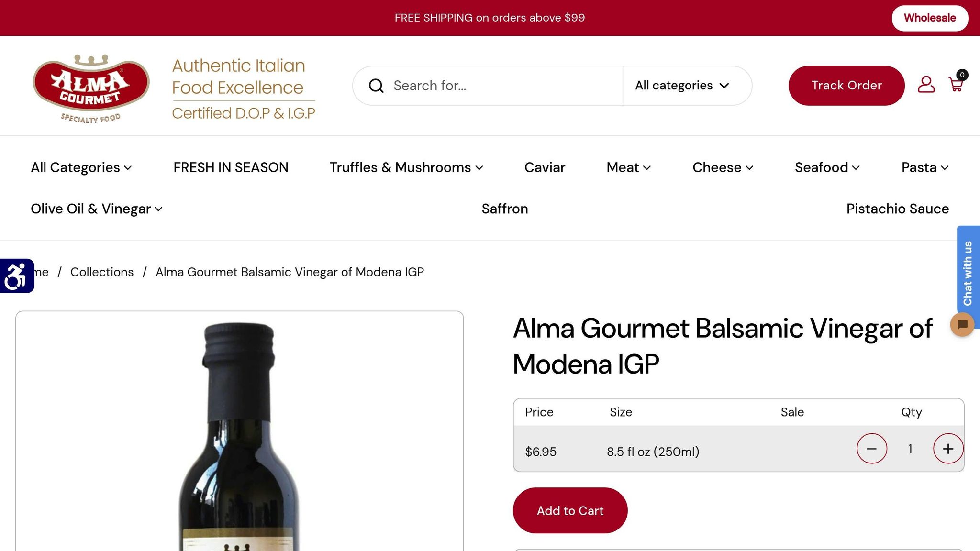Open the Caviar menu item

point(545,167)
